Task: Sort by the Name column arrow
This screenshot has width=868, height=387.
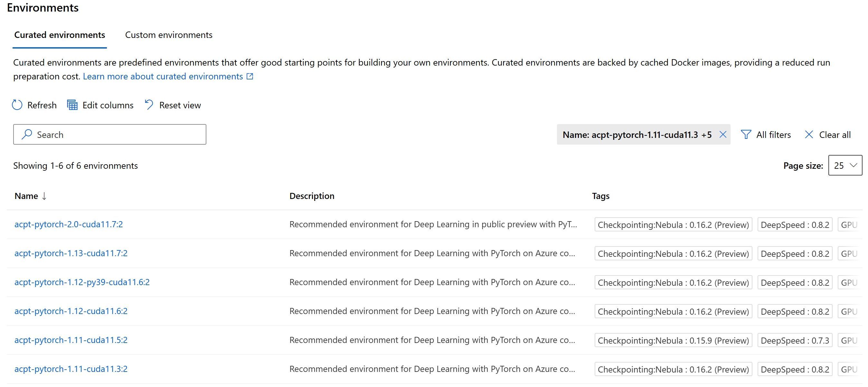Action: pyautogui.click(x=44, y=196)
